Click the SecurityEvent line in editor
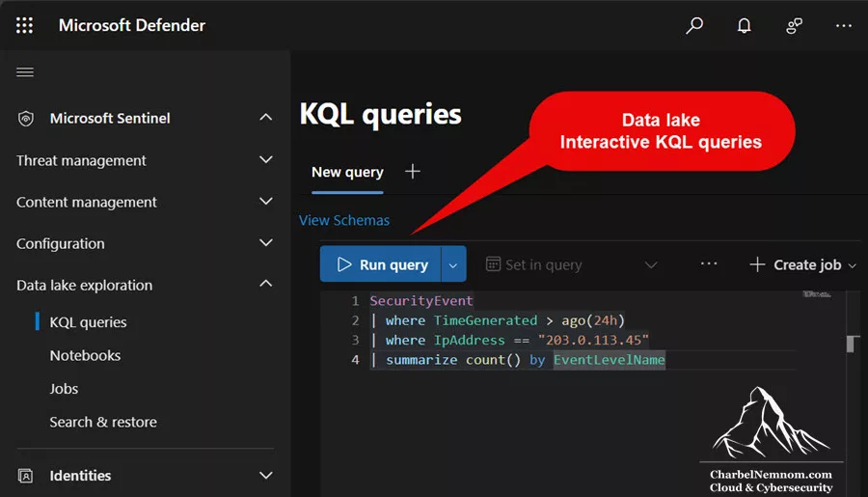 click(421, 301)
